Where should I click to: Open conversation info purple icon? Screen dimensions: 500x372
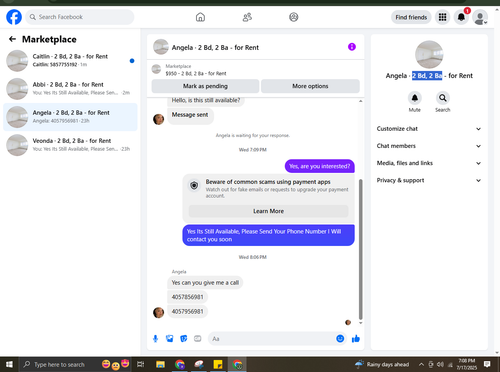click(x=352, y=47)
